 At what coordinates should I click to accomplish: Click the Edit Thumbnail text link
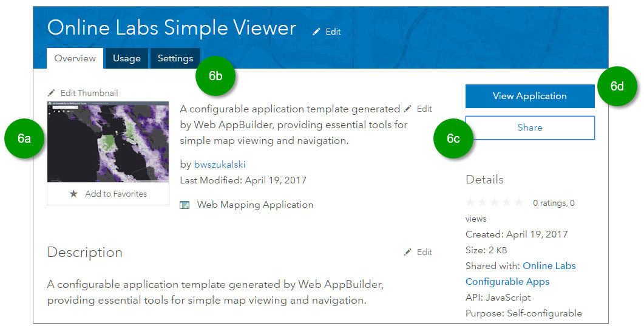(x=89, y=93)
